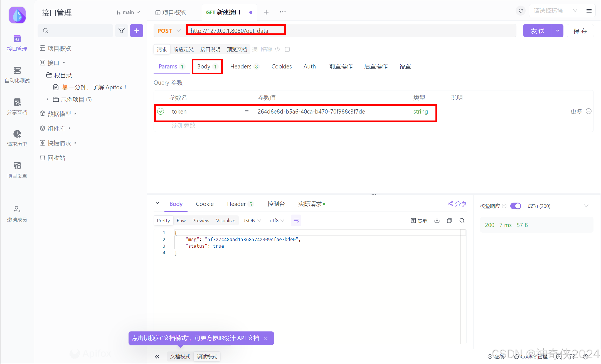This screenshot has width=601, height=364.
Task: Toggle line wrap in the response viewer
Action: point(296,220)
